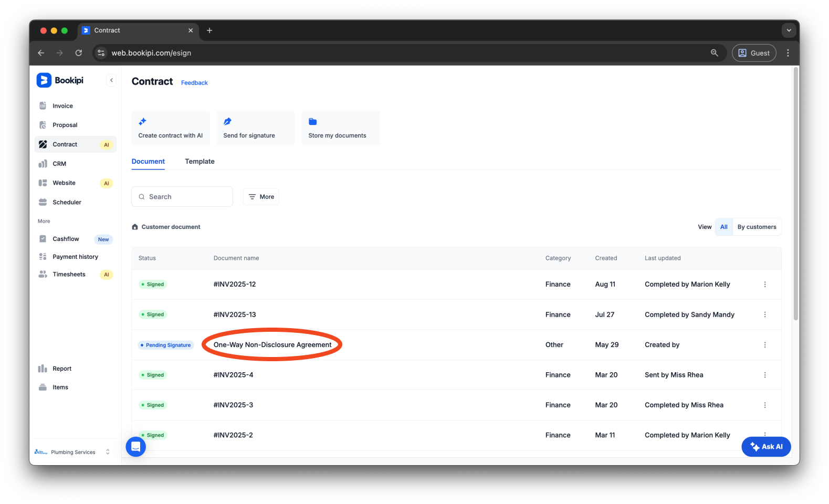This screenshot has height=504, width=829.
Task: Select the All view option
Action: click(x=723, y=227)
